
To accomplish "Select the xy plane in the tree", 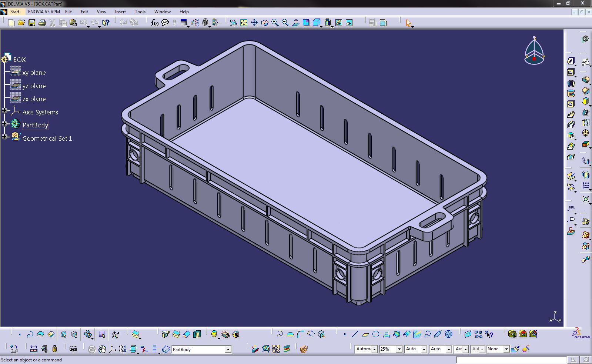I will point(34,73).
